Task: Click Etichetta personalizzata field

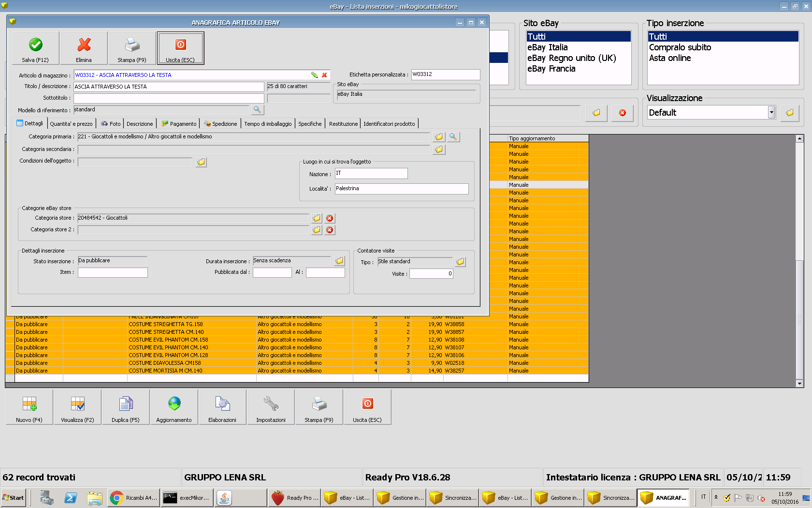Action: (x=446, y=75)
